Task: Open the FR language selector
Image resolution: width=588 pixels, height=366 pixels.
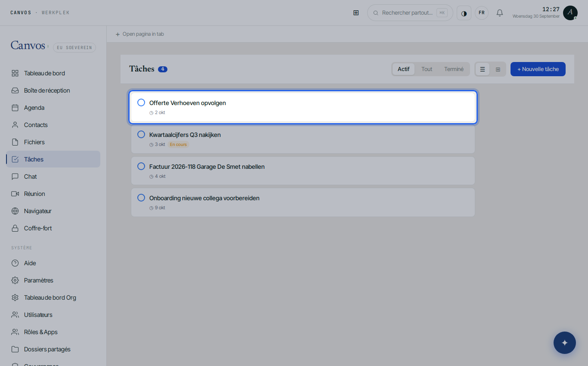Action: (482, 13)
